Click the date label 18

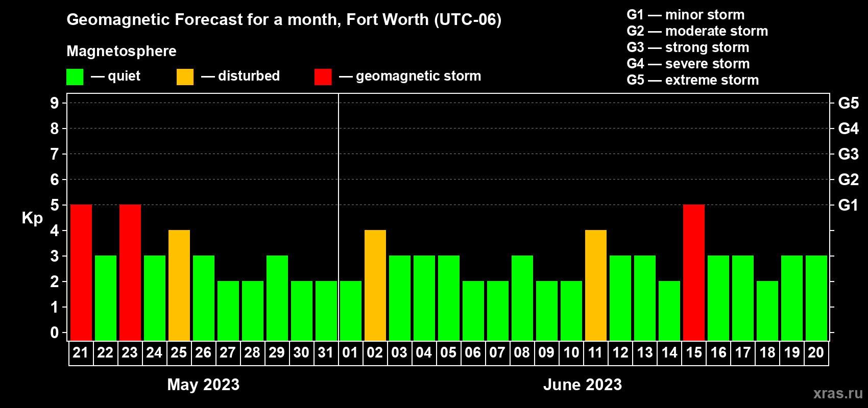[x=767, y=352]
